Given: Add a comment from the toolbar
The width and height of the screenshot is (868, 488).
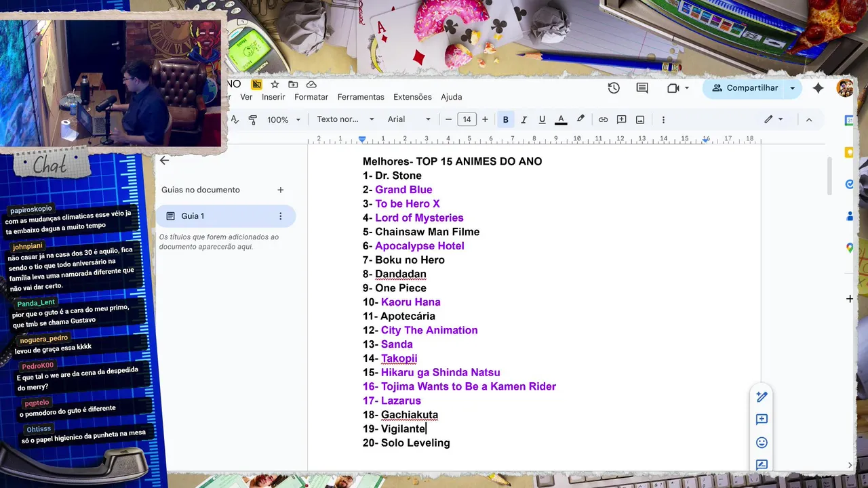Looking at the screenshot, I should tap(621, 119).
